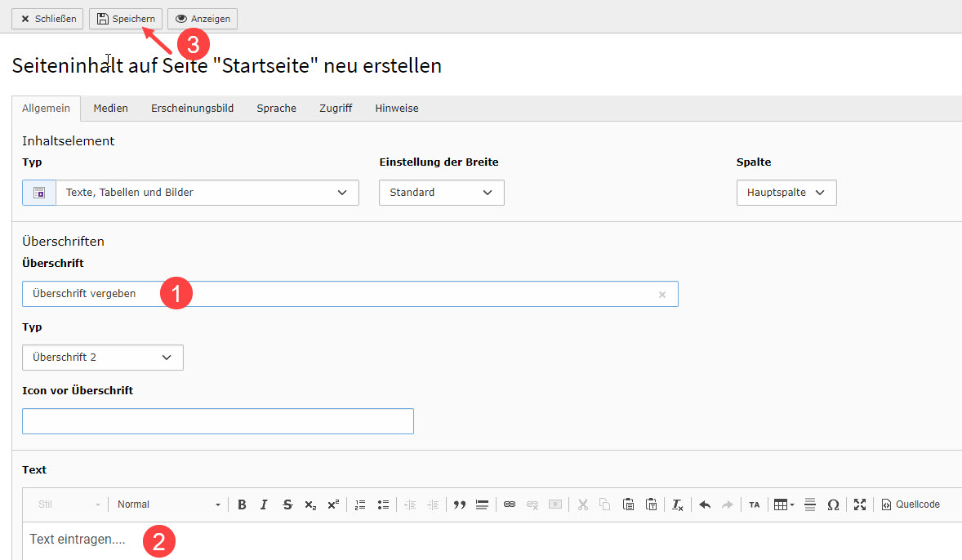The height and width of the screenshot is (560, 962).
Task: Insert a numbered list
Action: [360, 504]
